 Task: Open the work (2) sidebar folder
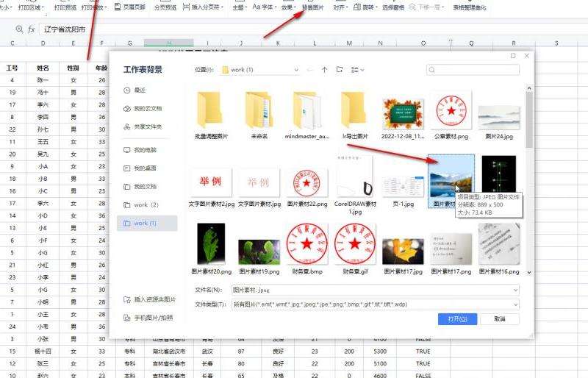point(146,204)
